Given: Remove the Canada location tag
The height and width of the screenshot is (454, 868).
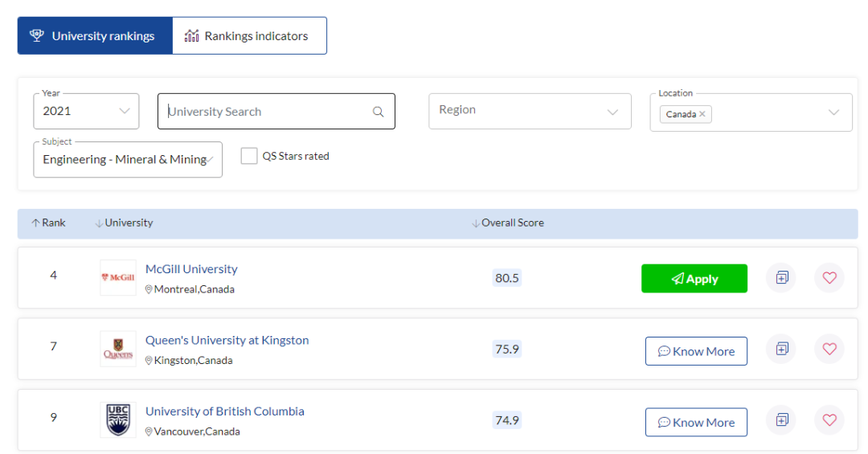Looking at the screenshot, I should 702,114.
